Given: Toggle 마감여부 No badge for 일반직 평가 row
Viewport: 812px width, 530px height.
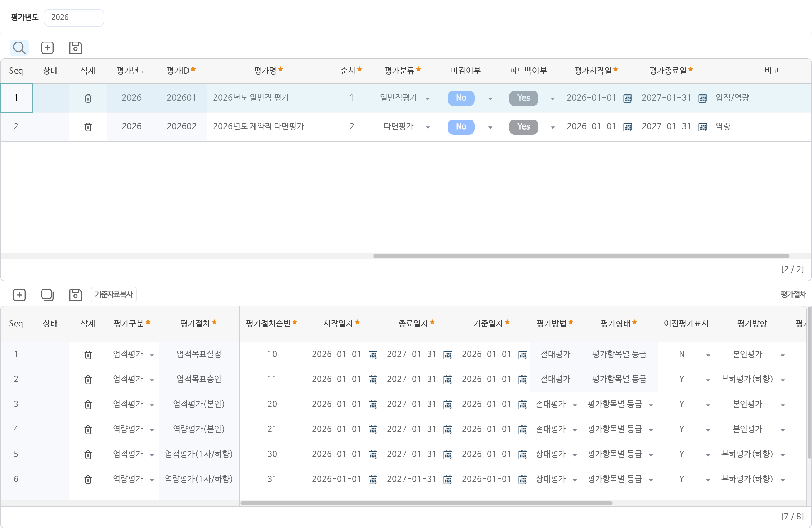Looking at the screenshot, I should point(461,98).
